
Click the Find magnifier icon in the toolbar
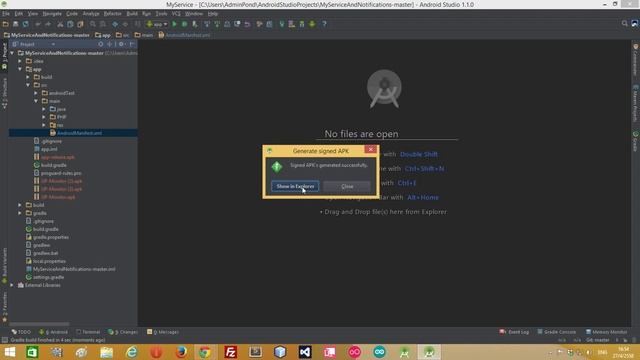[93, 24]
